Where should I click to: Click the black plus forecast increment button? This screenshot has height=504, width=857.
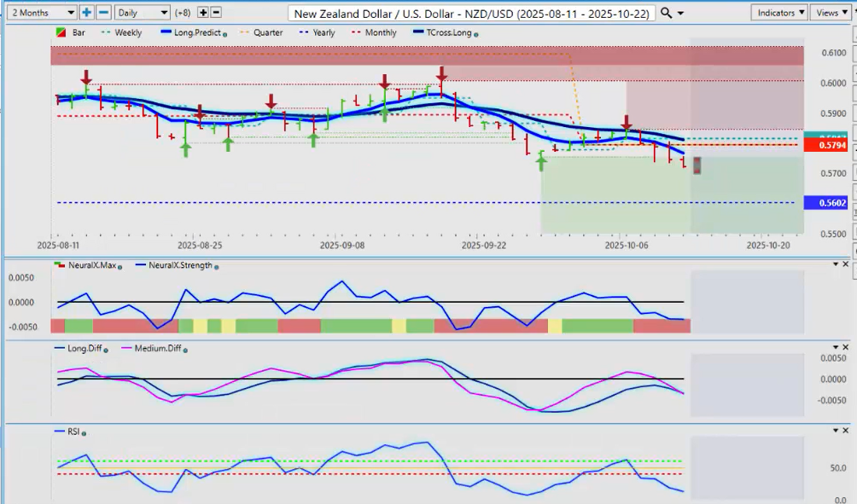tap(203, 13)
